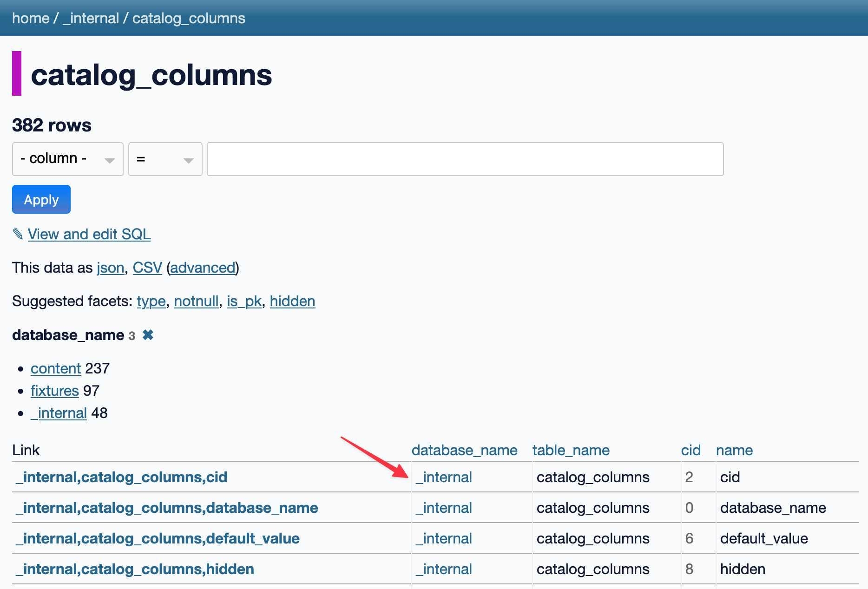The image size is (868, 589).
Task: Apply the suggested facet 'is_pk'
Action: pyautogui.click(x=244, y=301)
